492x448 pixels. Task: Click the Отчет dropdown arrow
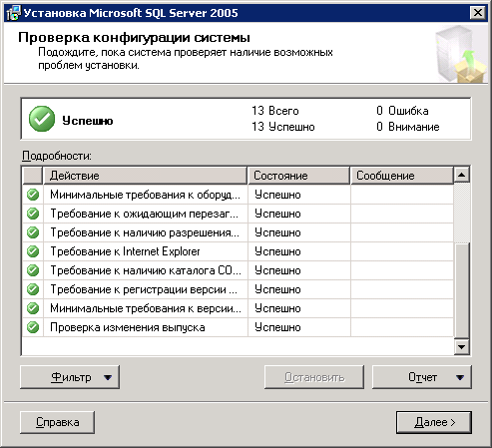(460, 377)
